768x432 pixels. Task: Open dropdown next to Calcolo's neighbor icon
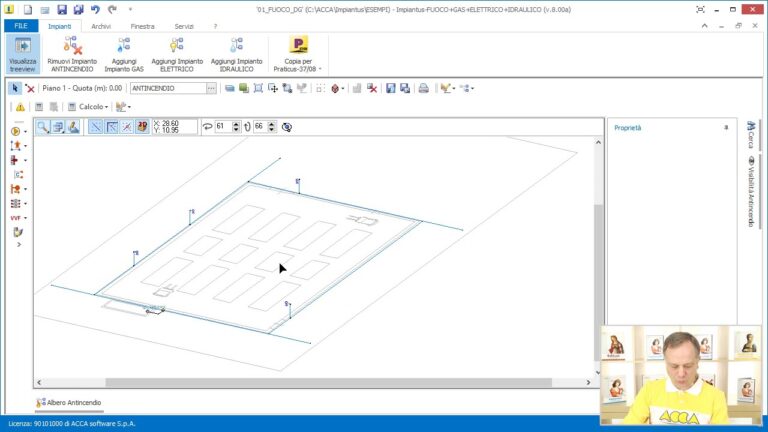(129, 107)
